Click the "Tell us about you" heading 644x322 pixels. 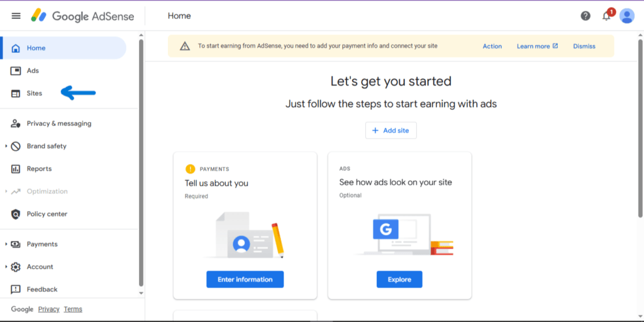216,183
